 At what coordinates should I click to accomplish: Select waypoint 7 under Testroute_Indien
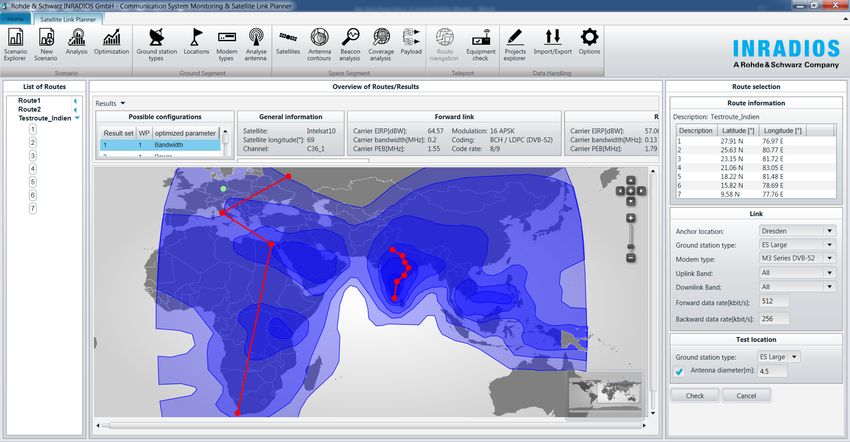coord(33,208)
